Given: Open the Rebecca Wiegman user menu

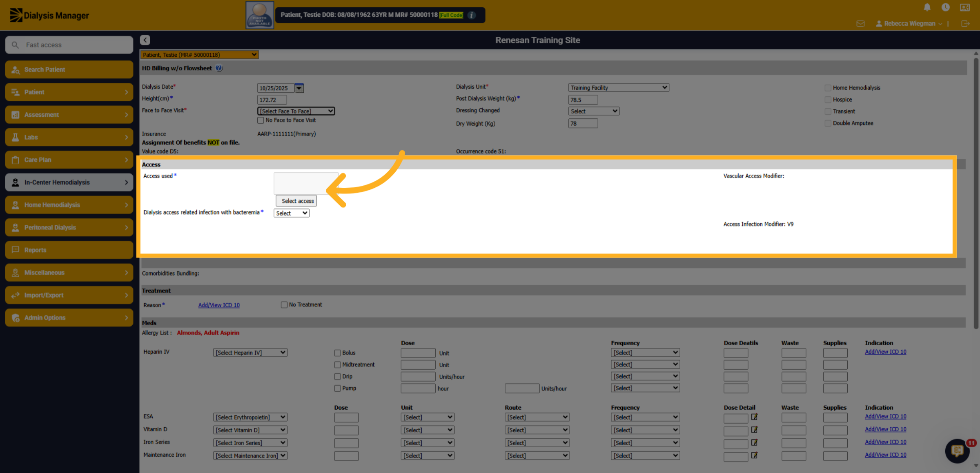Looking at the screenshot, I should (909, 24).
